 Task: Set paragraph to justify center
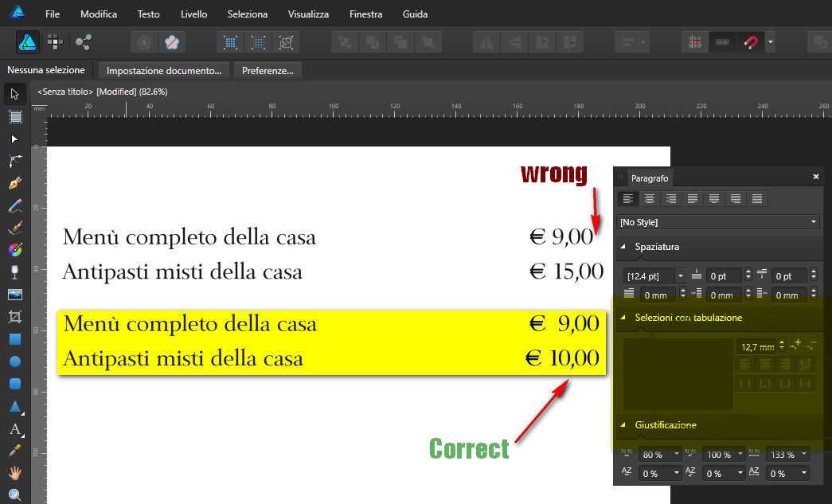click(x=714, y=199)
